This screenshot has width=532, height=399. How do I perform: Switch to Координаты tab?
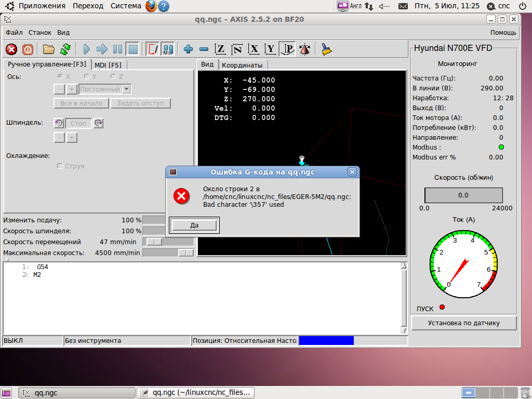242,65
